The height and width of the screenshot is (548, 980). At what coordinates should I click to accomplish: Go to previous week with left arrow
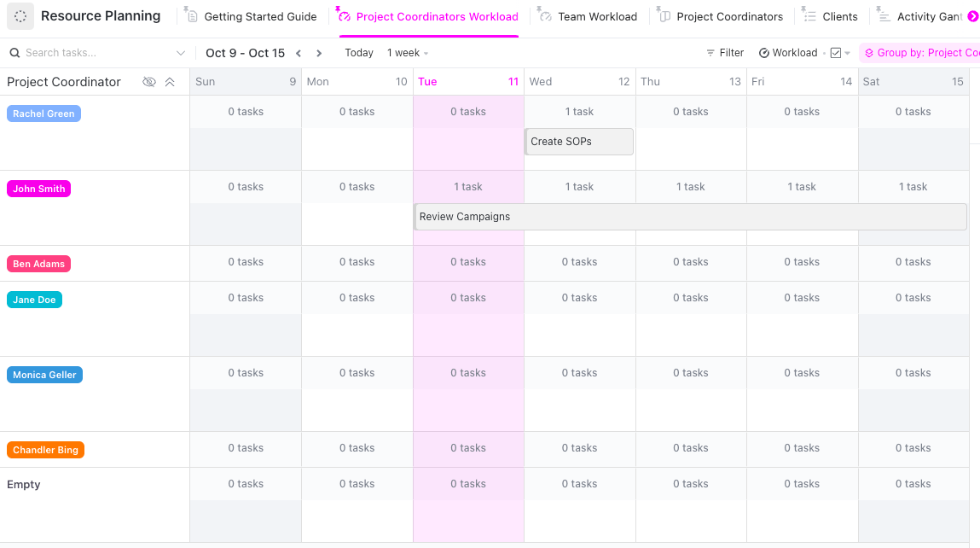[299, 53]
